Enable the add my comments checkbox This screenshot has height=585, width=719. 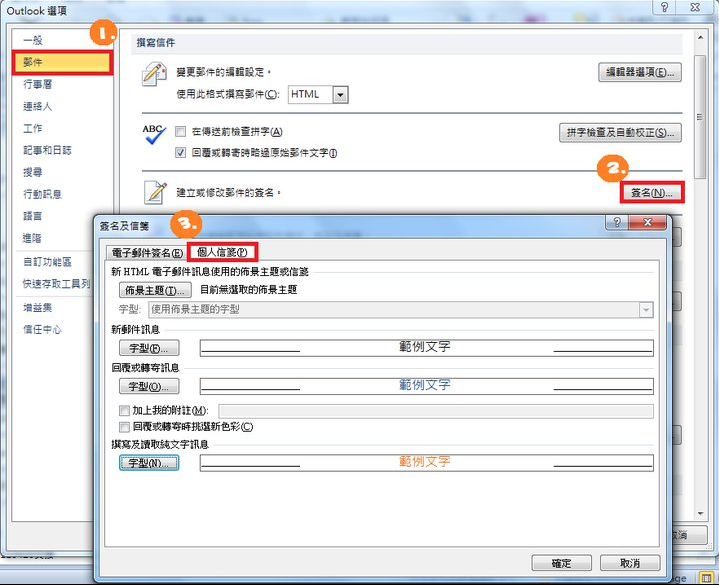click(124, 410)
